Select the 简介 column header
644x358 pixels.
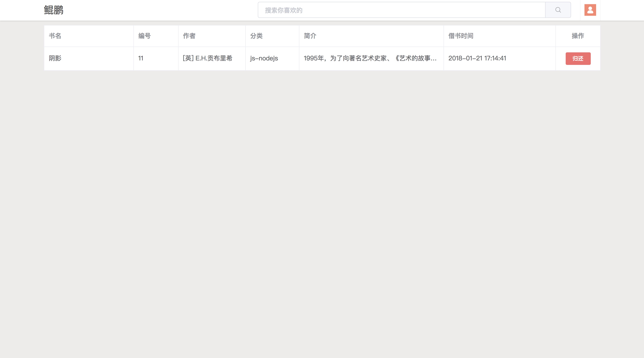click(x=310, y=36)
